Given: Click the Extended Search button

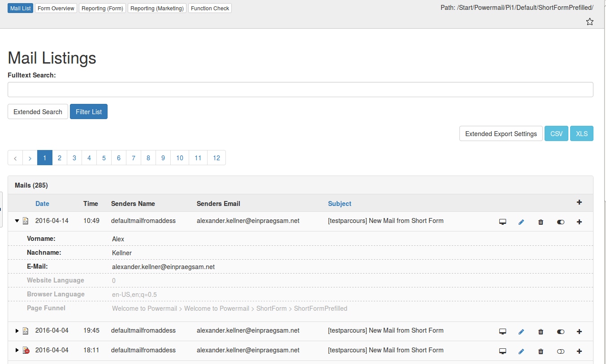Looking at the screenshot, I should [x=38, y=111].
